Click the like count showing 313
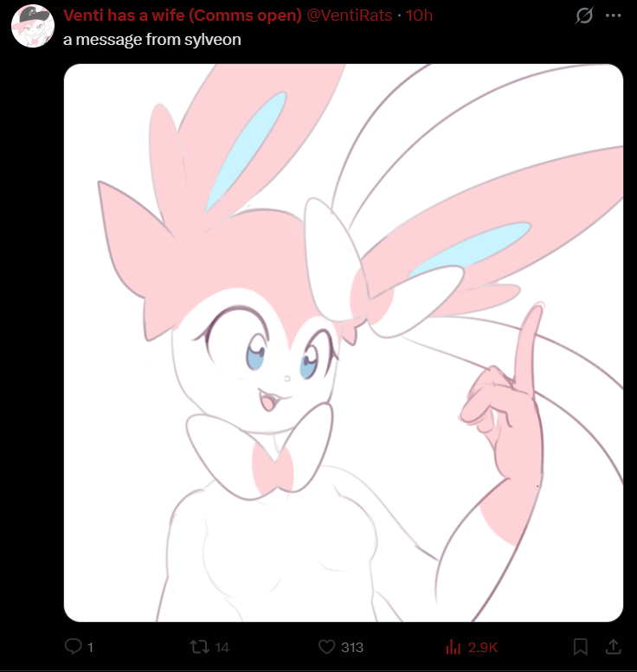Image resolution: width=637 pixels, height=672 pixels. click(x=352, y=647)
